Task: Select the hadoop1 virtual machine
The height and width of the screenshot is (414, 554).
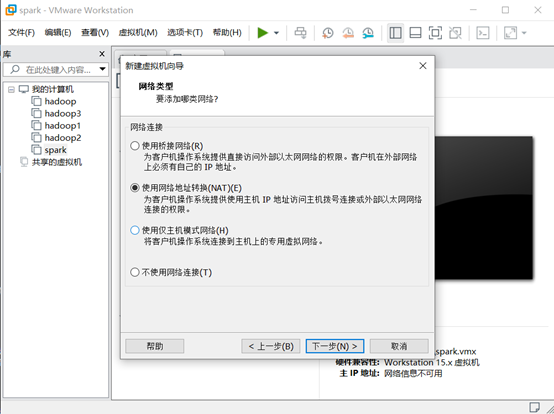Action: point(56,125)
